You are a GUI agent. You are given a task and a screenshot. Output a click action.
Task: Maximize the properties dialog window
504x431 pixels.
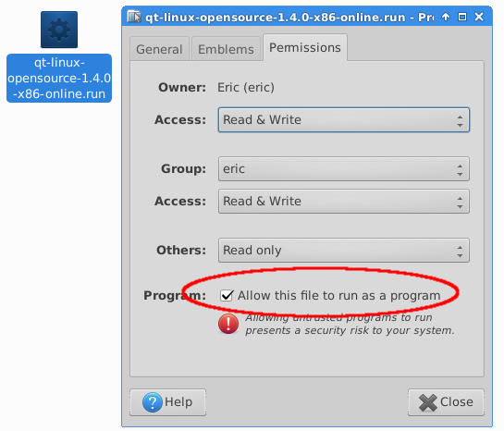click(x=462, y=17)
